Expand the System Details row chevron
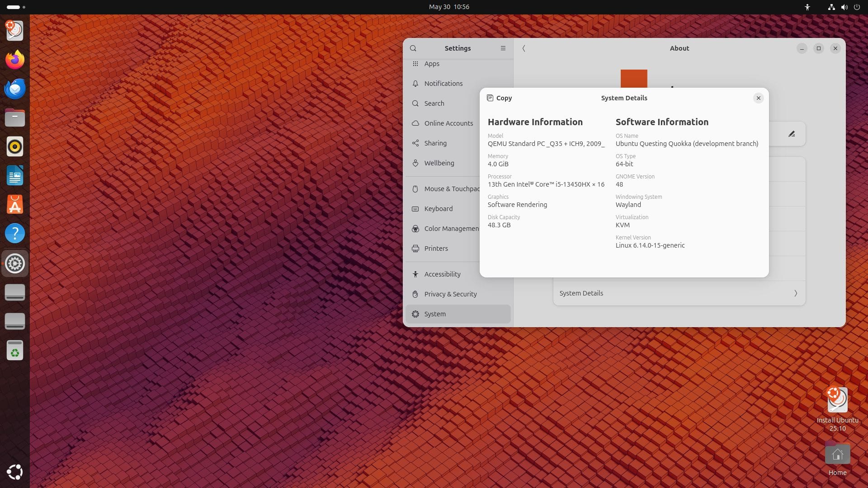 [x=796, y=293]
